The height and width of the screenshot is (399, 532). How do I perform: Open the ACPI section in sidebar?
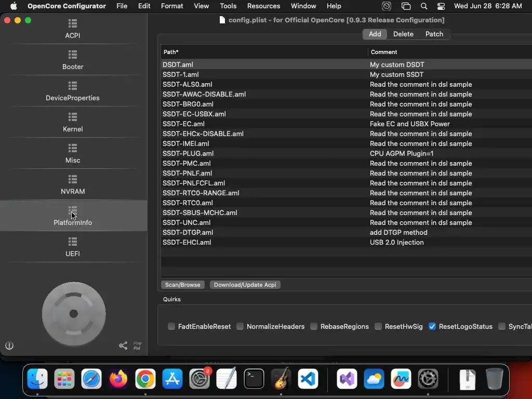click(73, 29)
